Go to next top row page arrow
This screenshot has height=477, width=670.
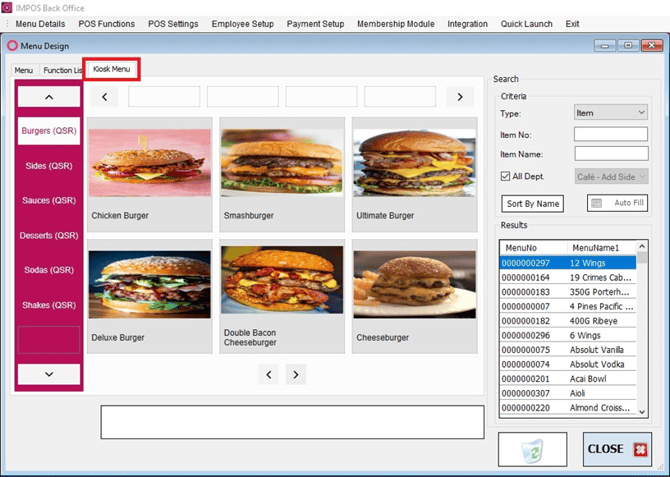click(x=460, y=97)
